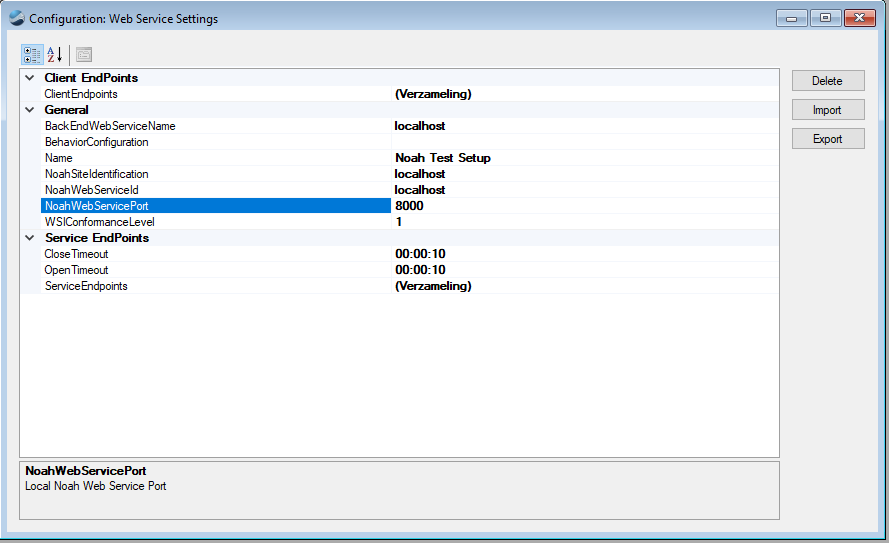Select the WSIConformanceLevel property
Viewport: 889px width, 543px height.
(99, 222)
